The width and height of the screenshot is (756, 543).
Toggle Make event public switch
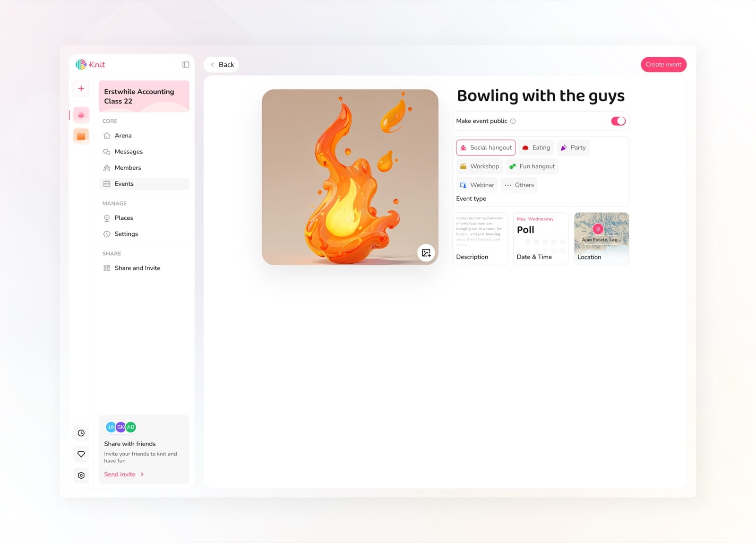[x=618, y=121]
